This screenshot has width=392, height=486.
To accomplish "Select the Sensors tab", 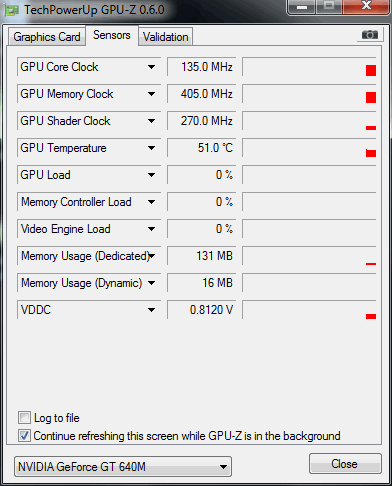I will click(112, 35).
